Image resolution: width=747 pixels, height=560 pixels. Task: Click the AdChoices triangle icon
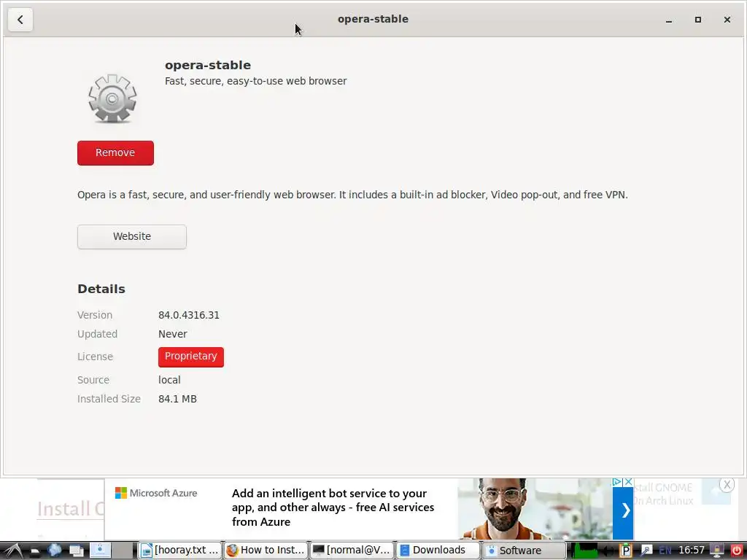coord(617,482)
